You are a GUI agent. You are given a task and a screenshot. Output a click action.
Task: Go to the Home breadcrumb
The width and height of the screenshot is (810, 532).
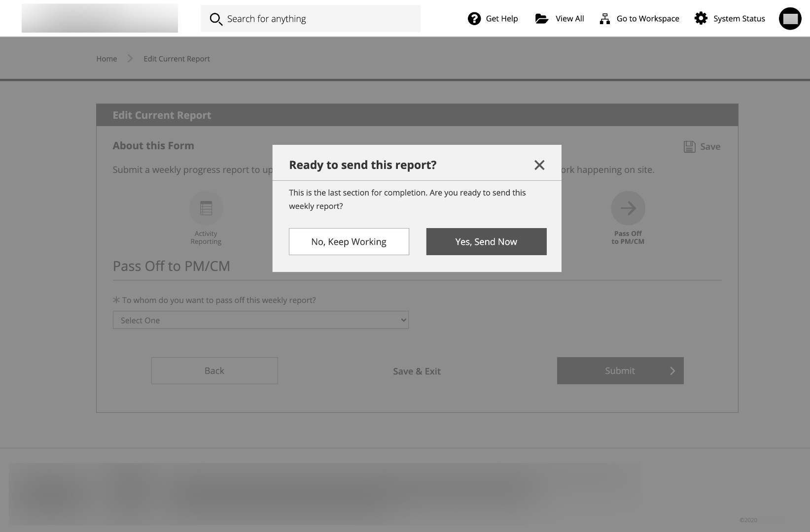pyautogui.click(x=106, y=59)
